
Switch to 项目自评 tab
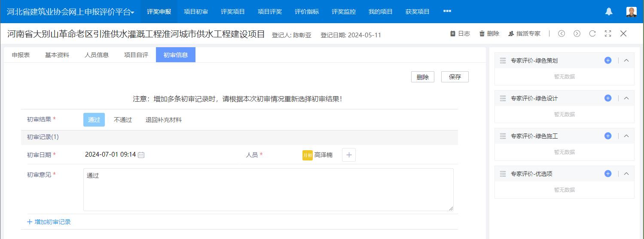pyautogui.click(x=136, y=55)
